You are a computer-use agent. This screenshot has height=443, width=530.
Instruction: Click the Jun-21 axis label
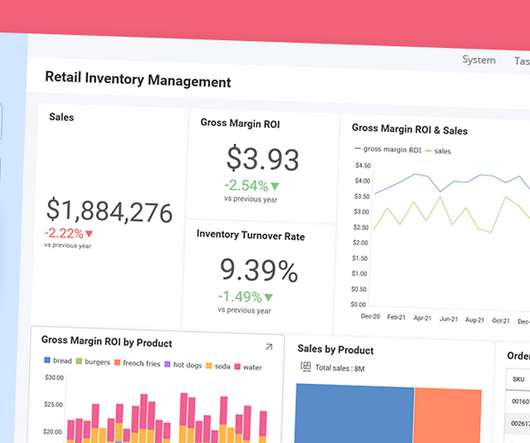pos(449,319)
